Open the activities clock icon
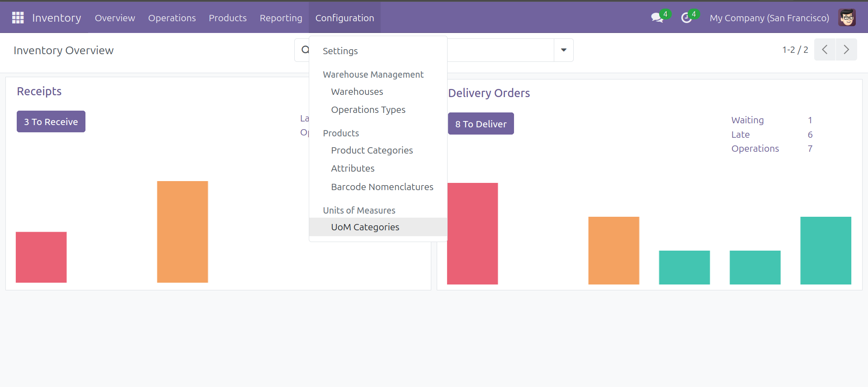The height and width of the screenshot is (387, 868). (686, 18)
